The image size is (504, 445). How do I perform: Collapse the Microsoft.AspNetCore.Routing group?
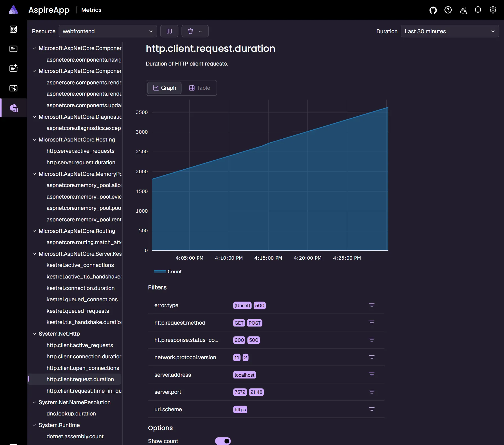coord(34,231)
